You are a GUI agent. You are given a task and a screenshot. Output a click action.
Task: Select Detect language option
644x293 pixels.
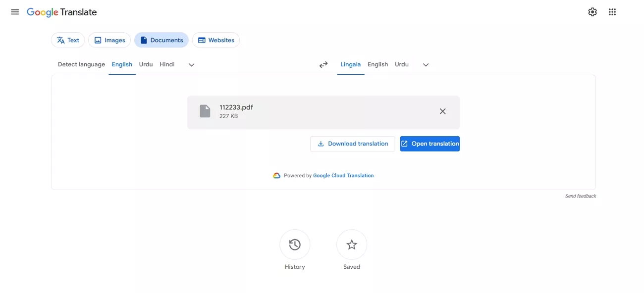point(81,64)
